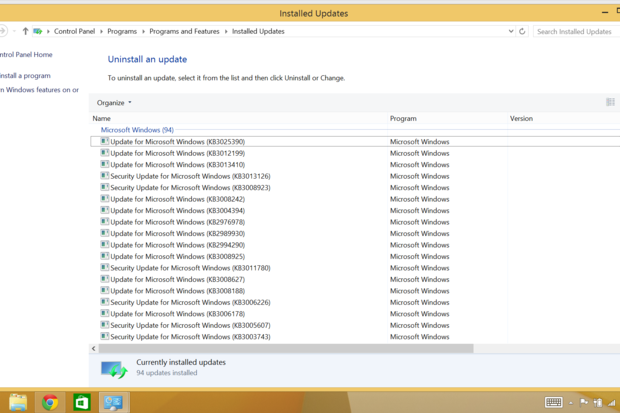Open Windows Store from taskbar
Screen dimensions: 620x413
point(82,403)
